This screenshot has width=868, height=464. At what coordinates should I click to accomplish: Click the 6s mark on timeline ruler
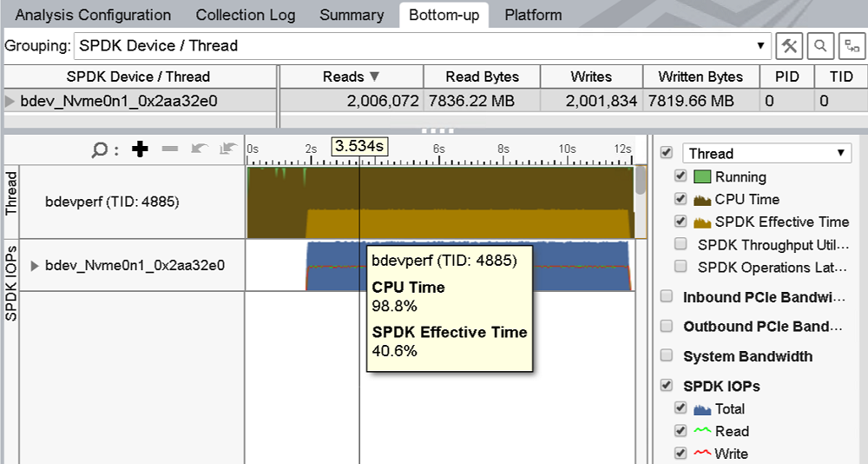(x=438, y=149)
